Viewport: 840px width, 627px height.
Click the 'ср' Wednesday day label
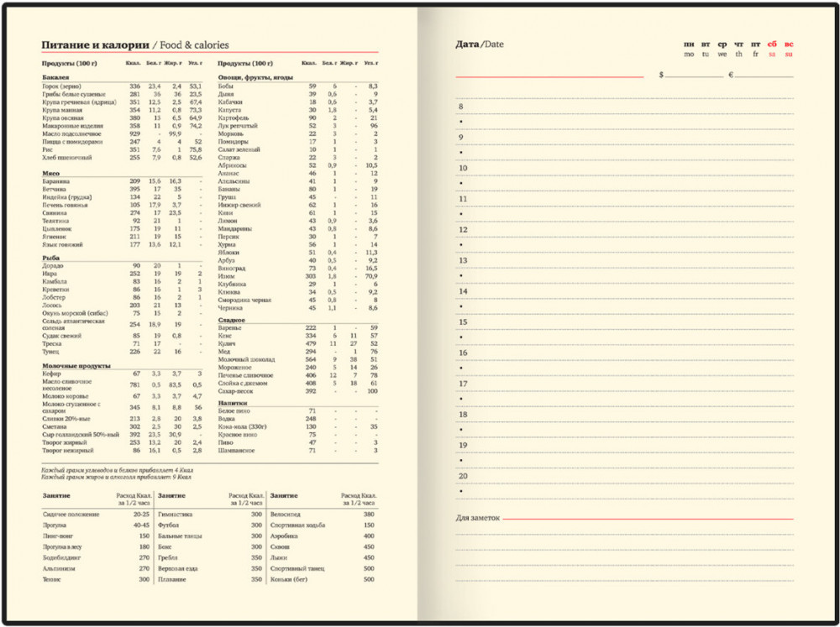[722, 44]
